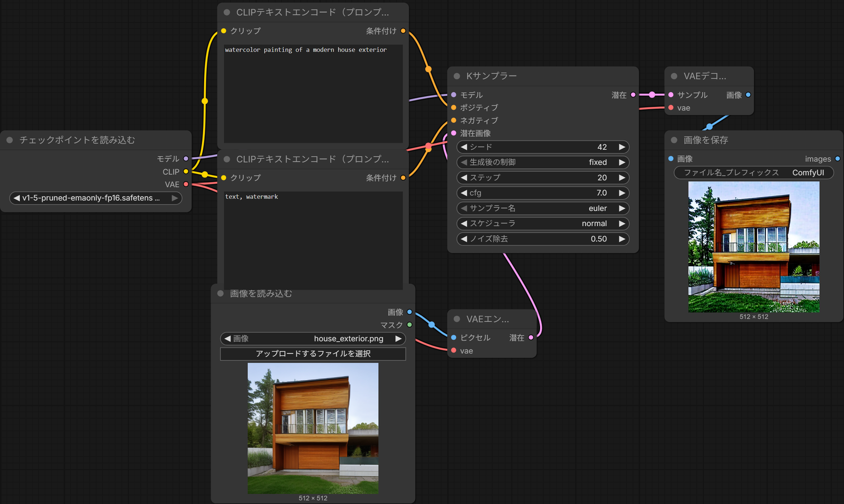Click the CLIP output socket on the checkpoint node
Screen dimensions: 844x504
click(x=186, y=171)
